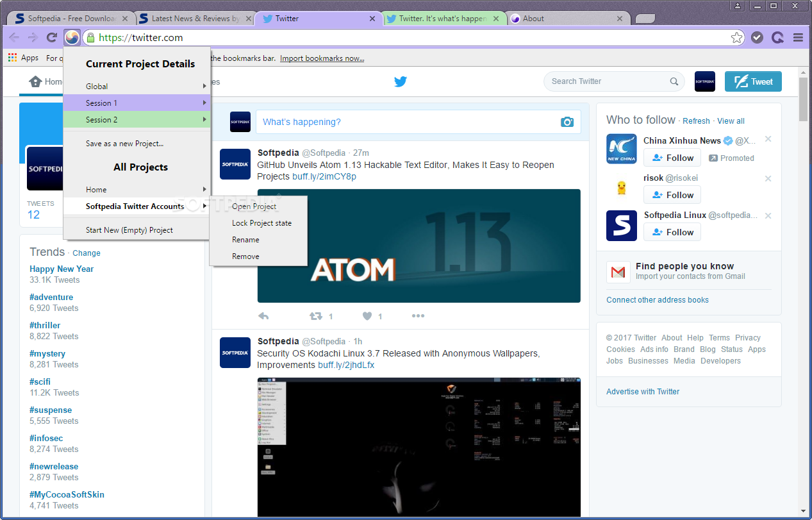Click the Home navigation item
This screenshot has height=520, width=812.
click(x=46, y=82)
